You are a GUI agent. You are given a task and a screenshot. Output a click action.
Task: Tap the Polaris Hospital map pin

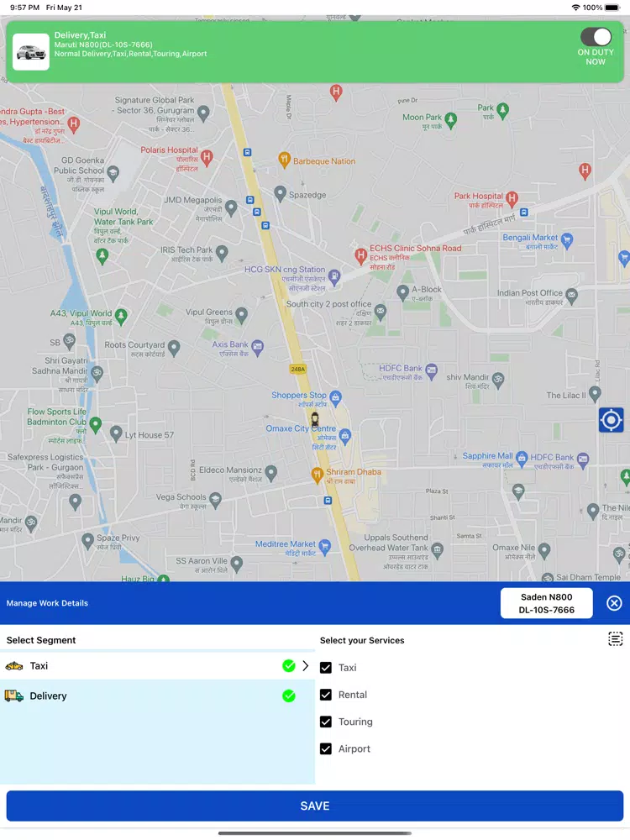tap(207, 158)
